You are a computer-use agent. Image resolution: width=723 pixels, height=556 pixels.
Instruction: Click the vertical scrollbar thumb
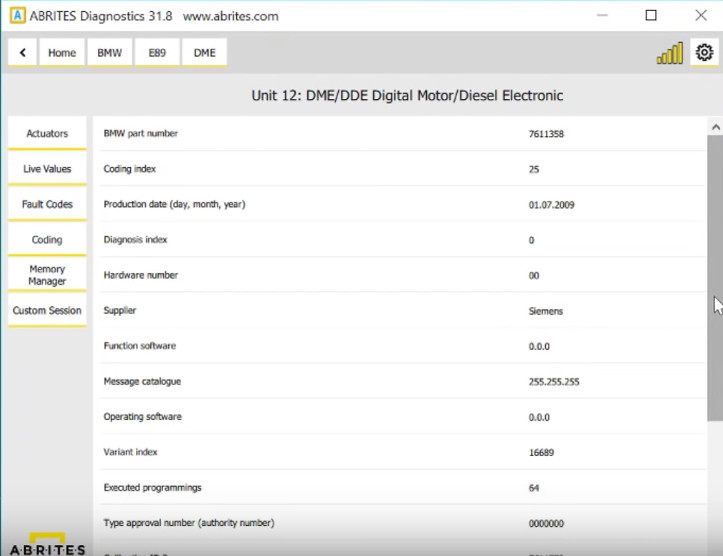coord(715,278)
